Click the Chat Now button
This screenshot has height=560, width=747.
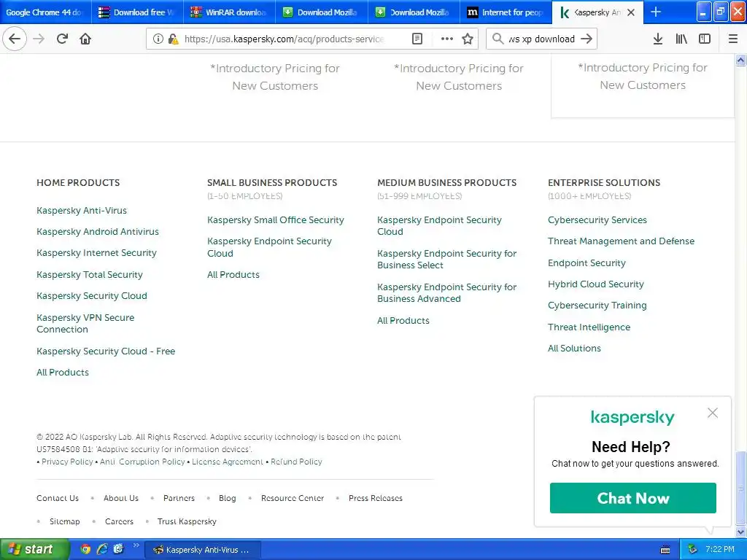632,498
